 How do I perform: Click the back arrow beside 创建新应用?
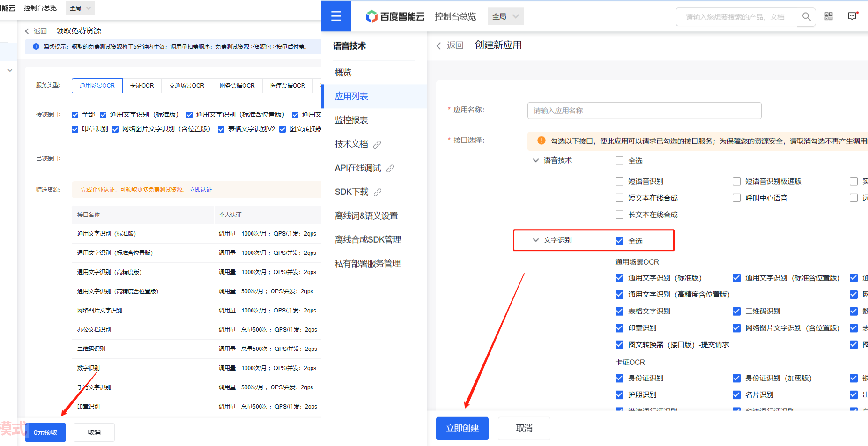438,45
